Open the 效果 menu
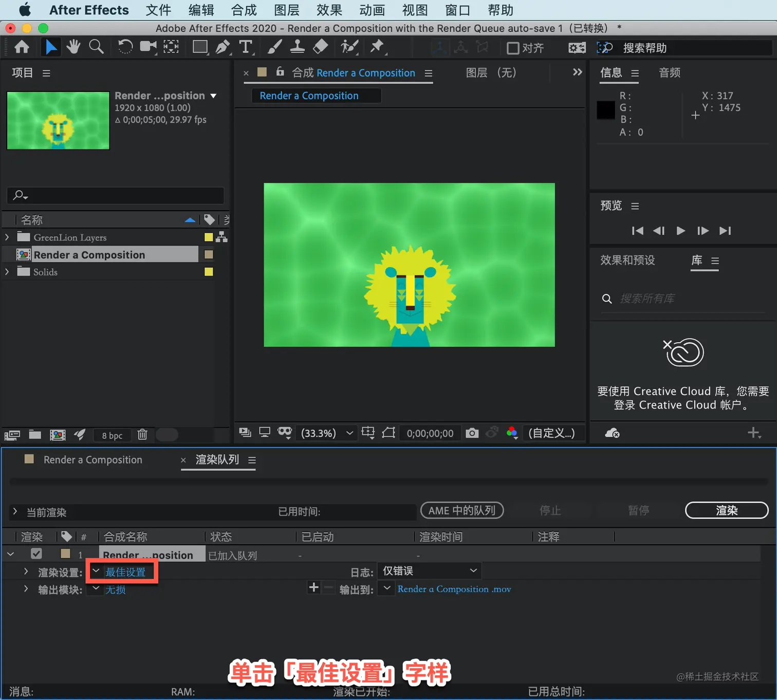Image resolution: width=777 pixels, height=700 pixels. tap(329, 10)
